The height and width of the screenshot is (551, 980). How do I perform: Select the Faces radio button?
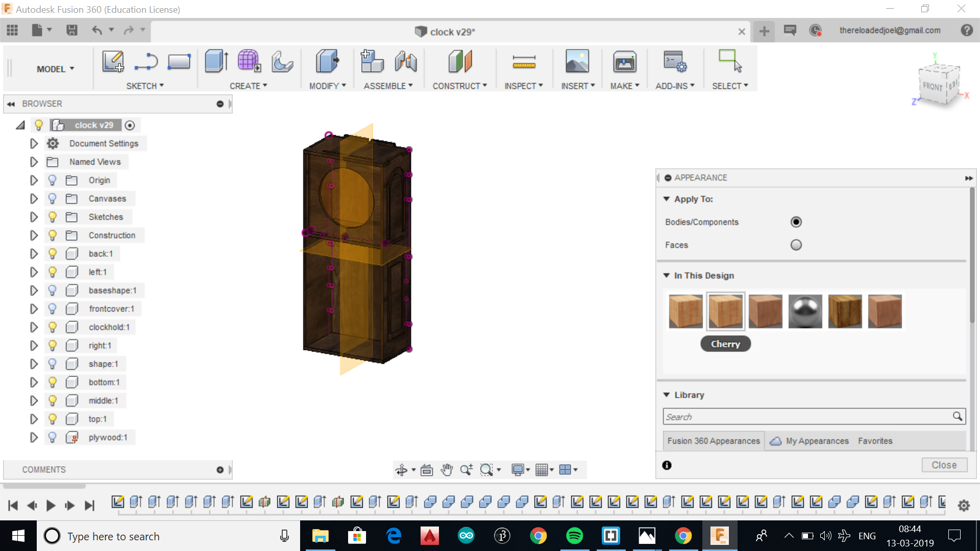pos(796,245)
